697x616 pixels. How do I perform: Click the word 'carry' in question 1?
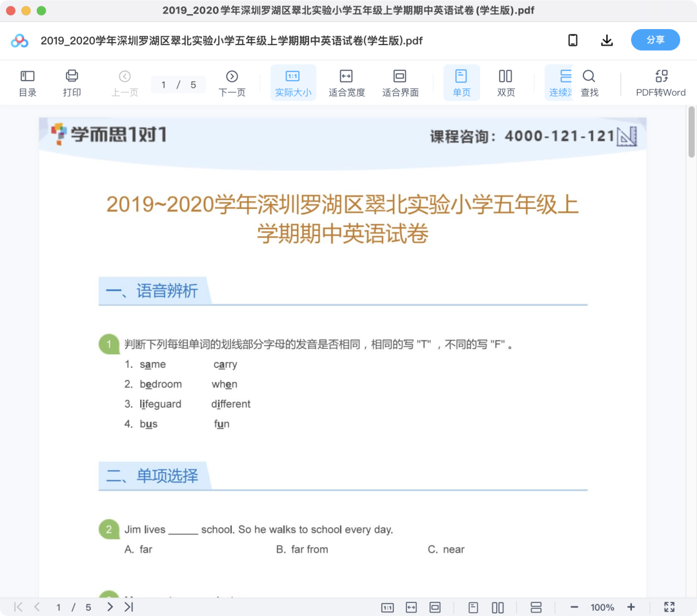[225, 365]
